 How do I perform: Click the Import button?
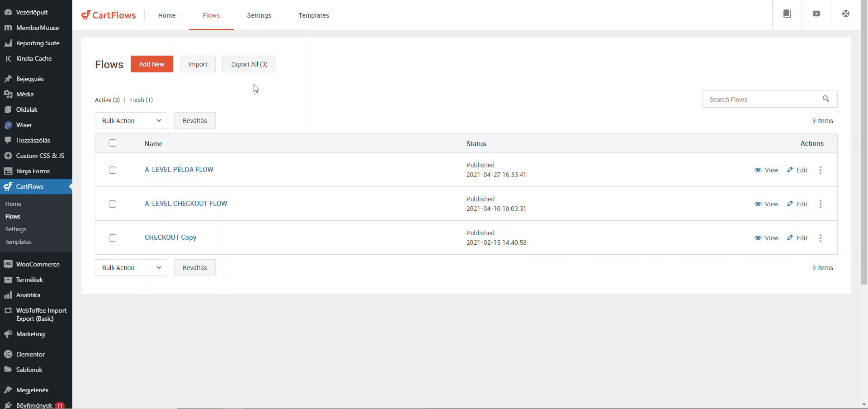click(198, 64)
